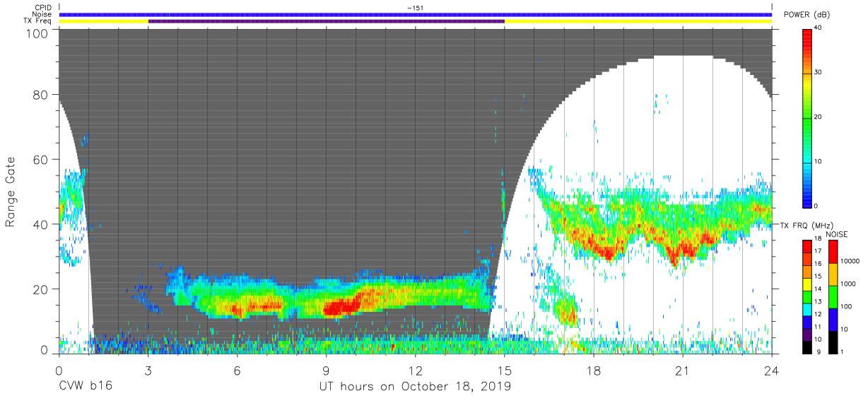Viewport: 868px width, 401px height.
Task: Click the Range Gate axis title
Action: [11, 192]
